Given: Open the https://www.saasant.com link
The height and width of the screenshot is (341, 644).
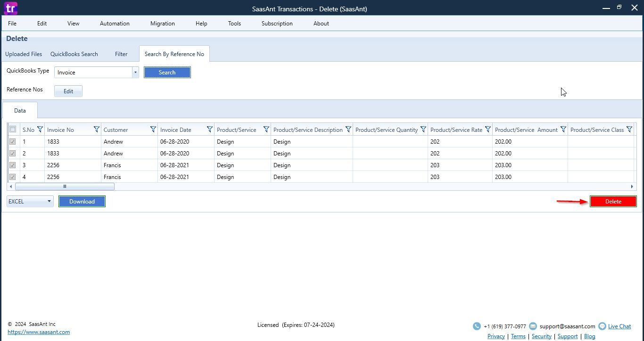Looking at the screenshot, I should tap(39, 332).
